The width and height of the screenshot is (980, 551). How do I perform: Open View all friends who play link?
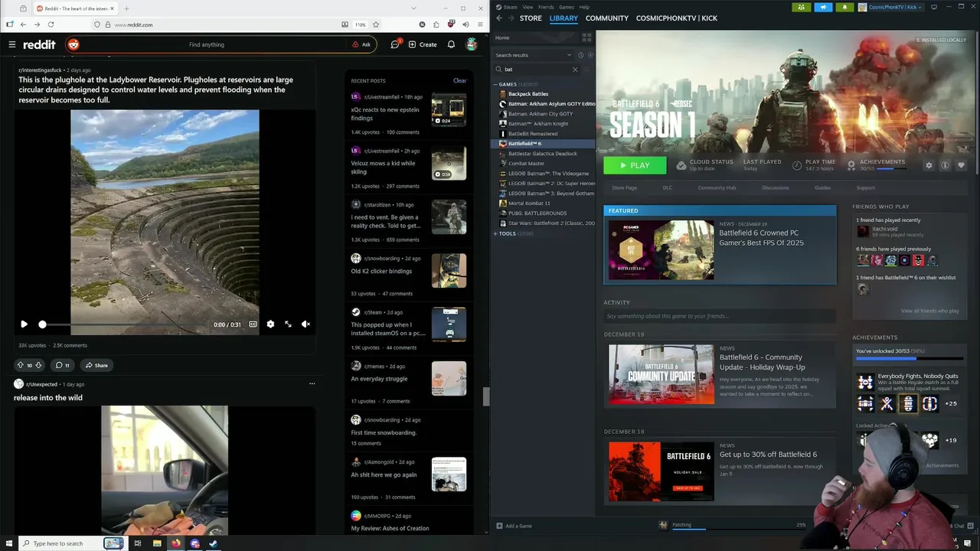930,311
